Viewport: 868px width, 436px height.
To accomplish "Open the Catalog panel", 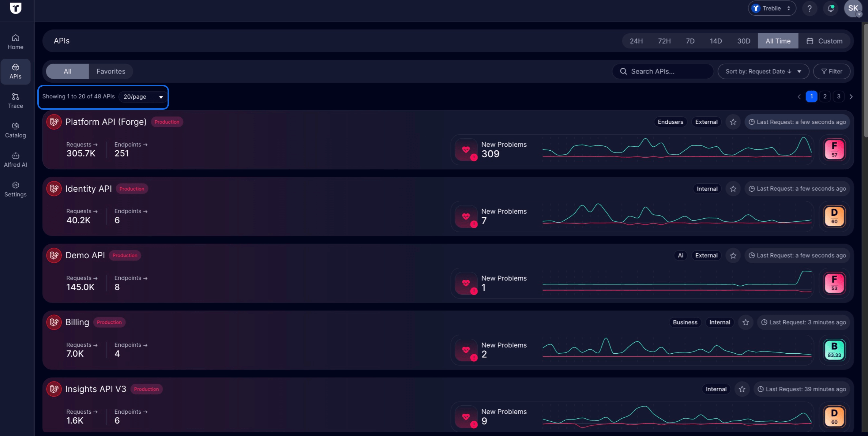I will (15, 130).
